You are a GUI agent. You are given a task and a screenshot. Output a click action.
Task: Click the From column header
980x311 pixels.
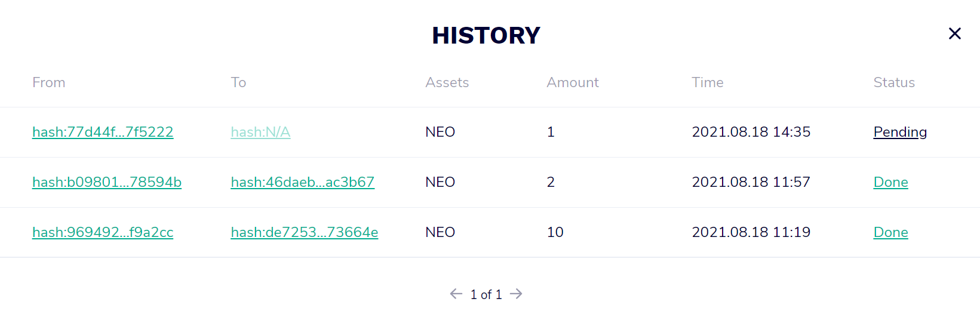(49, 82)
